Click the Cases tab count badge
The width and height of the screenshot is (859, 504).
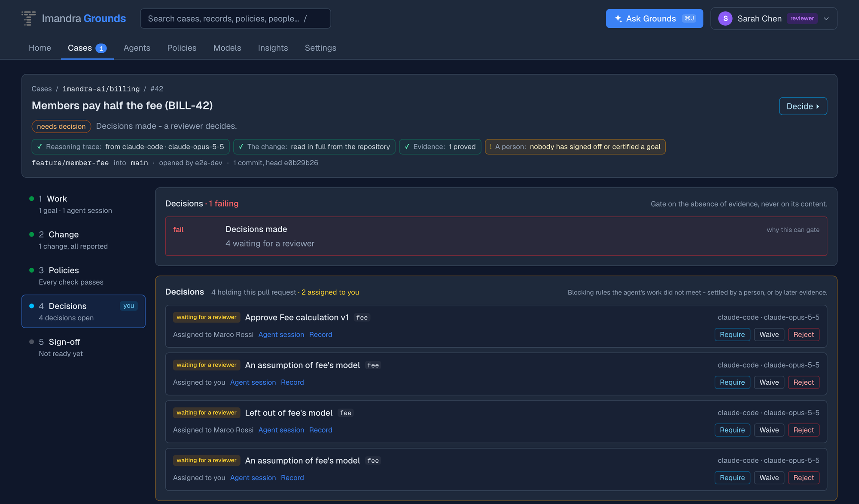point(101,48)
